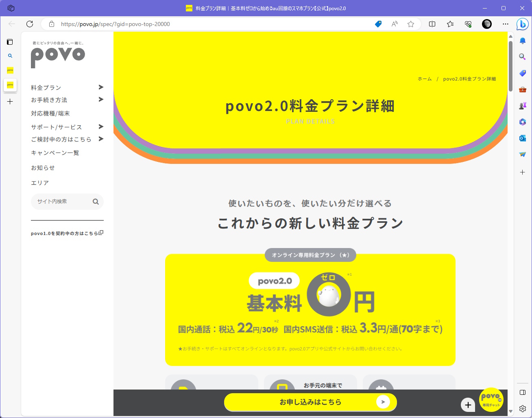Click the site search magnifier icon
The width and height of the screenshot is (532, 418).
click(96, 201)
